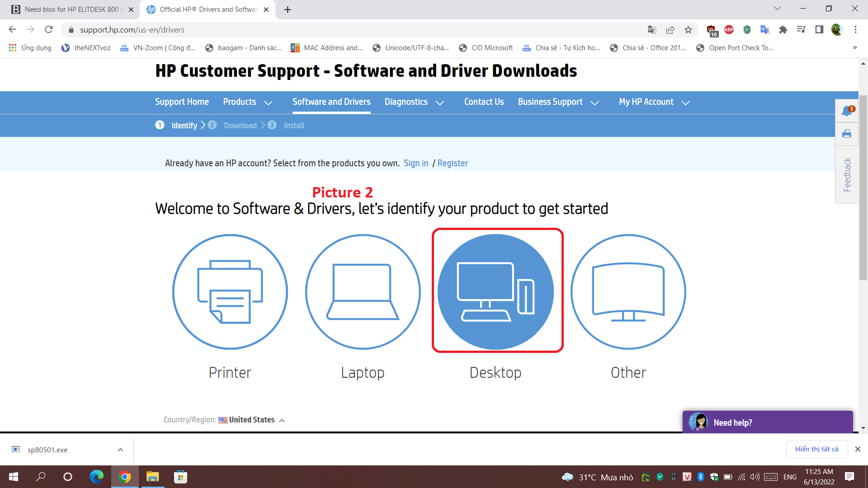
Task: Open notifications bell in side panel
Action: (846, 111)
